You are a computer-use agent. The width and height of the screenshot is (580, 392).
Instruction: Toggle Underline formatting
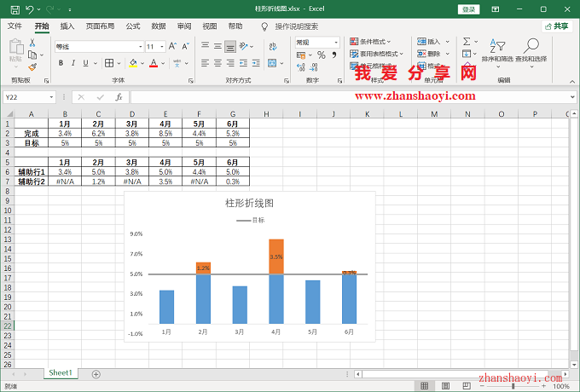(x=85, y=63)
